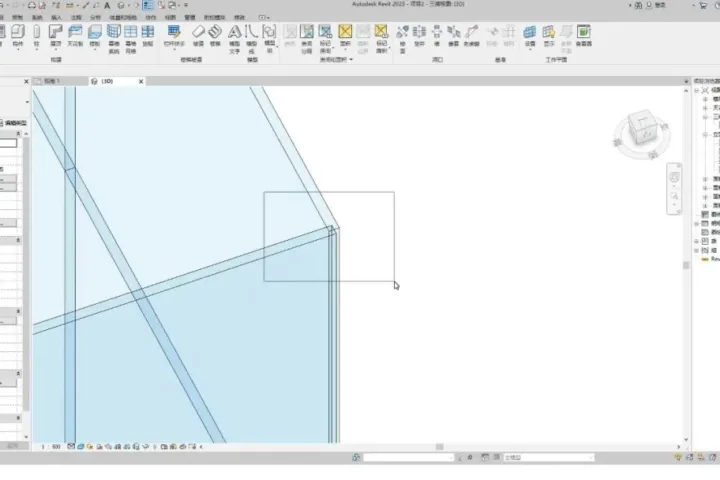Select the Ramp (坡道) tool
This screenshot has height=480, width=720.
[198, 36]
